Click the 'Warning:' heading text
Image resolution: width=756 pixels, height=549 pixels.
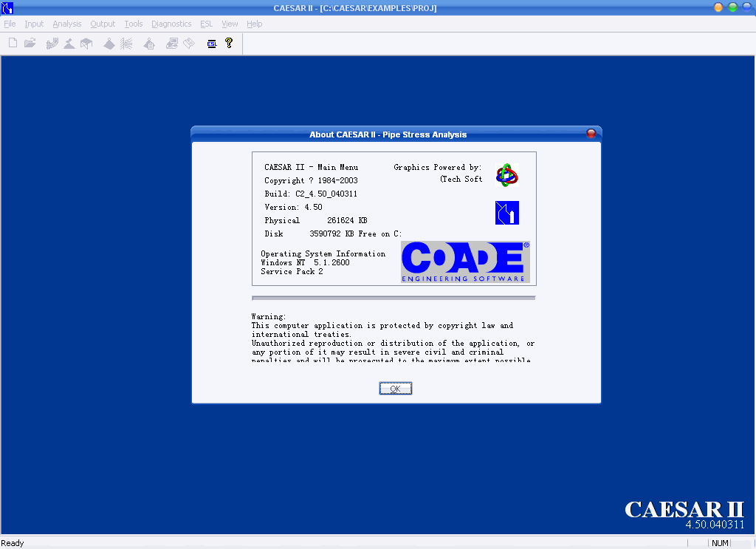click(x=269, y=316)
